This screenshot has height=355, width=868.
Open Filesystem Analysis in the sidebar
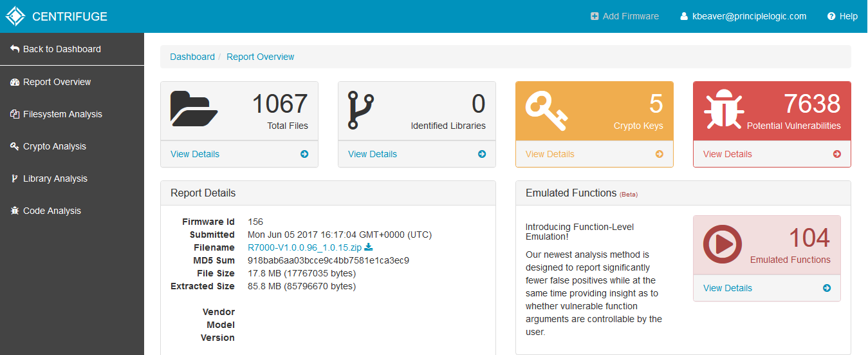coord(72,114)
